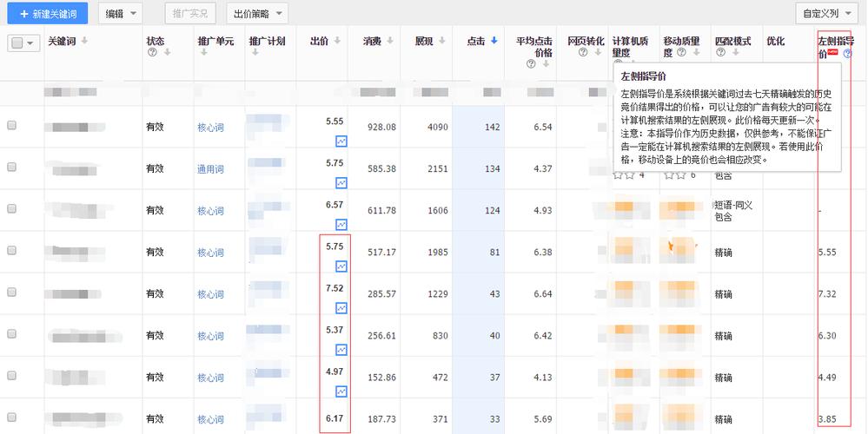Select the row with spend 285.57
Image resolution: width=868 pixels, height=434 pixels.
click(x=11, y=292)
